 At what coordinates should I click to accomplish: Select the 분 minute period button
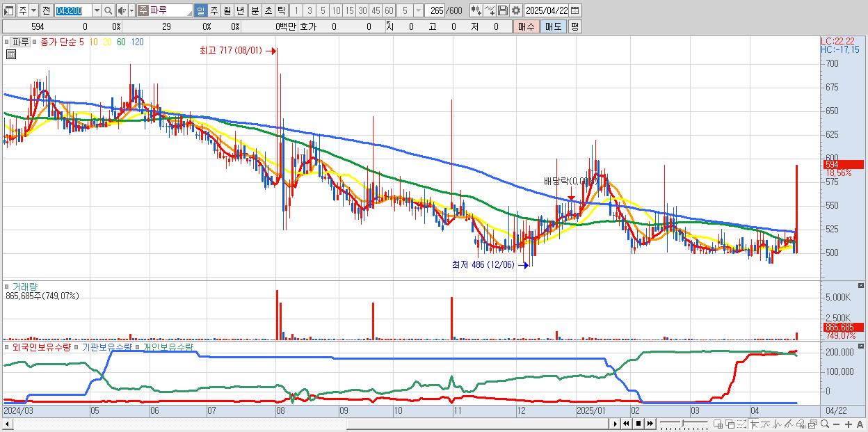coord(255,10)
